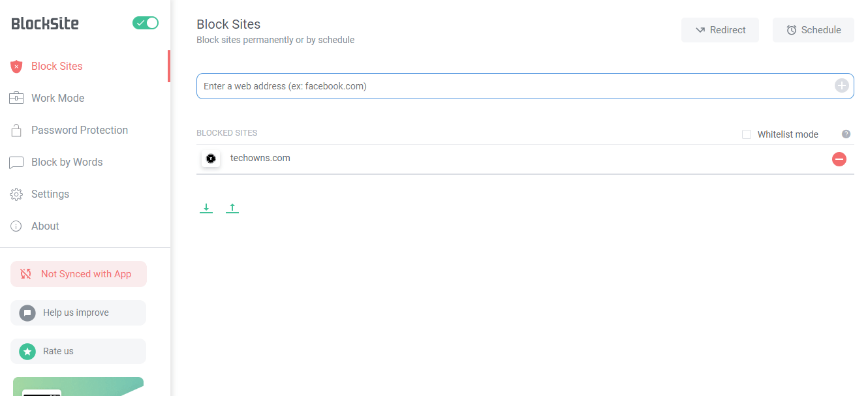Viewport: 868px width, 396px height.
Task: Click the plus icon in address field
Action: point(842,85)
